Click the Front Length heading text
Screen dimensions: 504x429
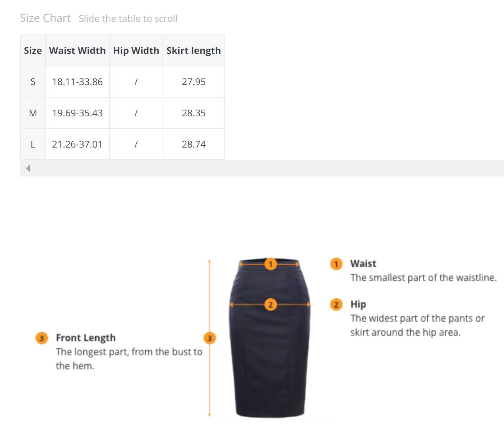pyautogui.click(x=86, y=338)
